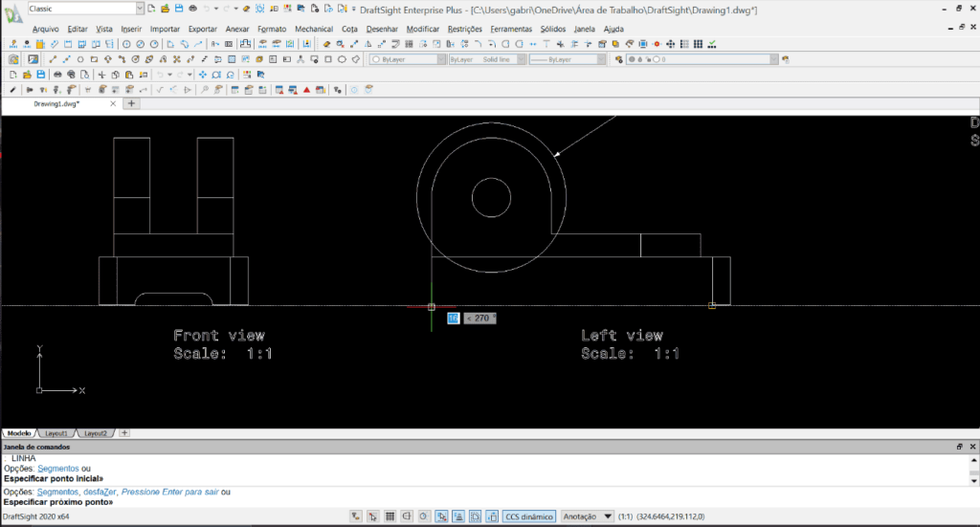Viewport: 980px width, 527px height.
Task: Click the Open folder icon in standard toolbar
Action: (27, 75)
